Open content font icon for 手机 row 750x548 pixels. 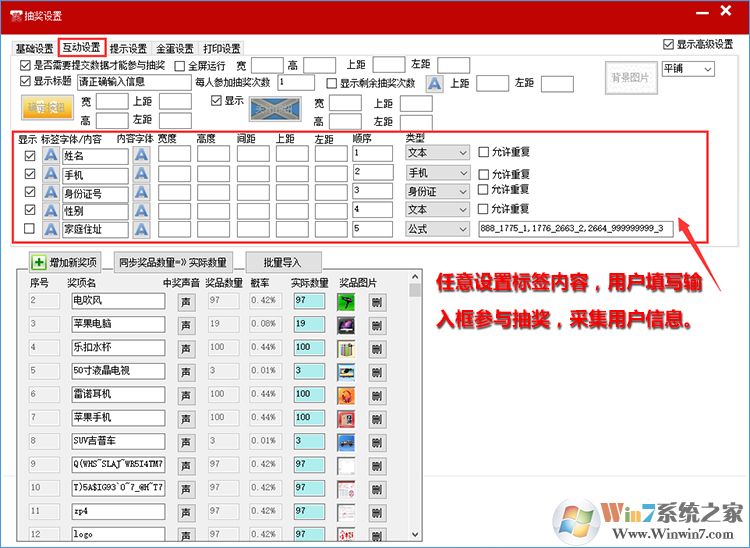(x=141, y=173)
